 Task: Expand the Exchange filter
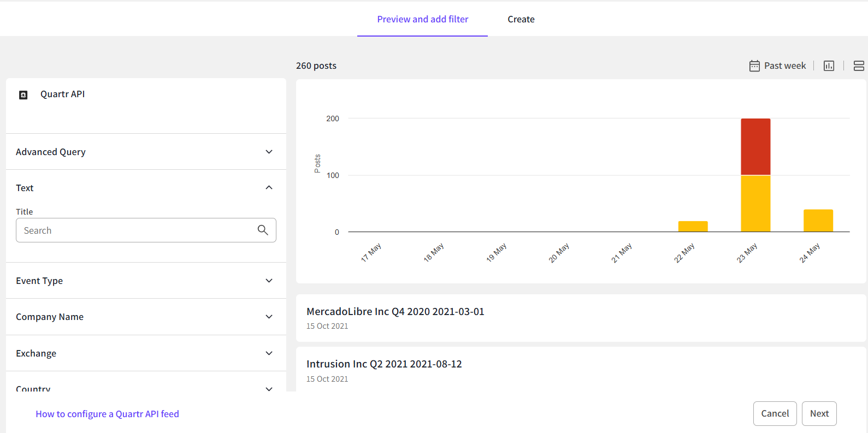coord(269,353)
